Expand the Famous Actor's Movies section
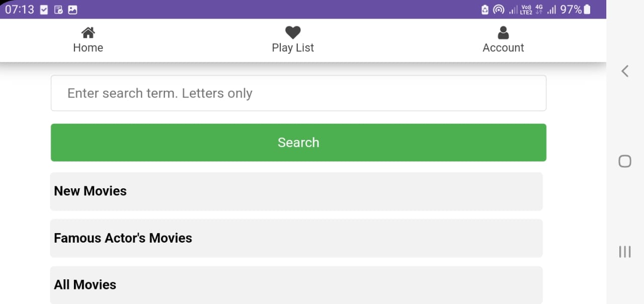This screenshot has height=304, width=644. click(x=296, y=238)
